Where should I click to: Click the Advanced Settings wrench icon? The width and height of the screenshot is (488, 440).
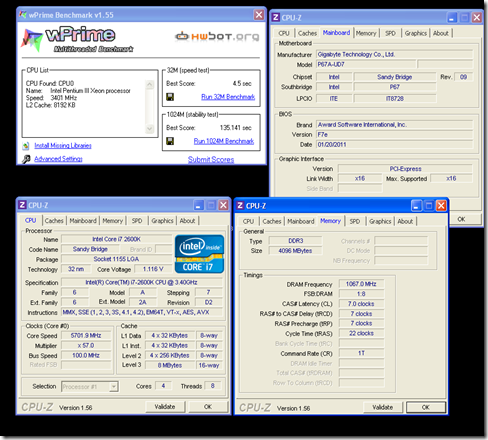[x=26, y=159]
